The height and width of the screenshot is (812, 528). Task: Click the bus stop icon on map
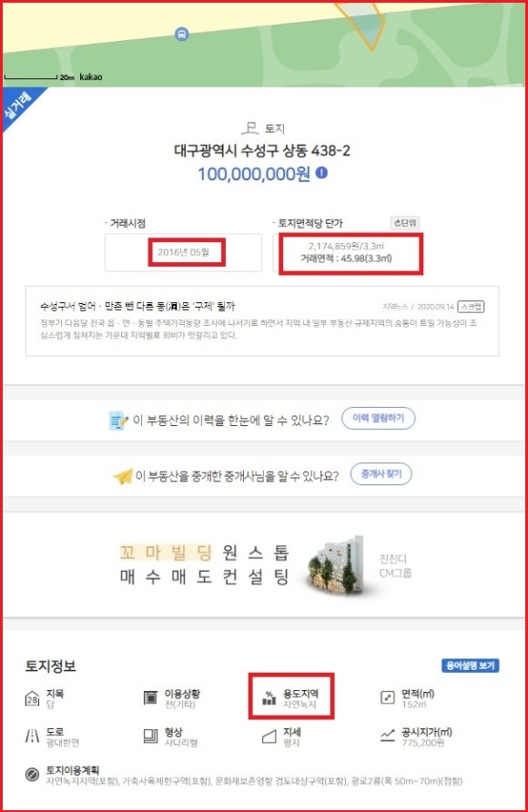point(181,35)
